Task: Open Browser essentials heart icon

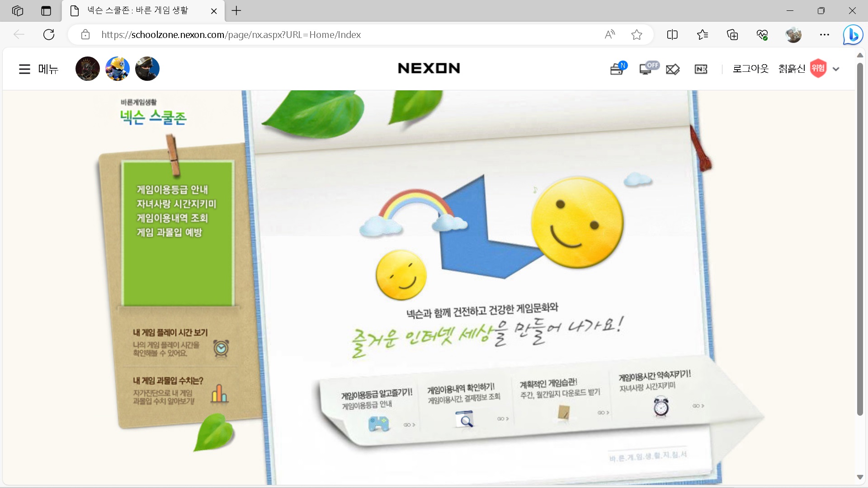Action: click(762, 35)
